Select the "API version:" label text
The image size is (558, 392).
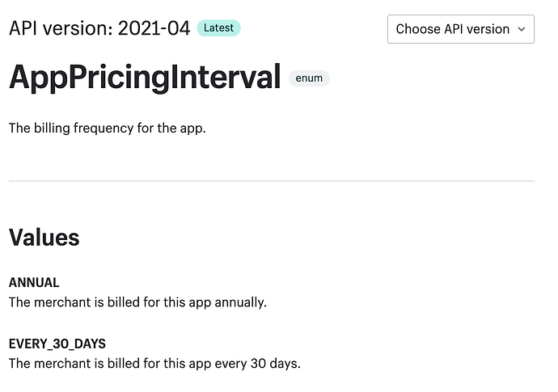click(x=60, y=29)
